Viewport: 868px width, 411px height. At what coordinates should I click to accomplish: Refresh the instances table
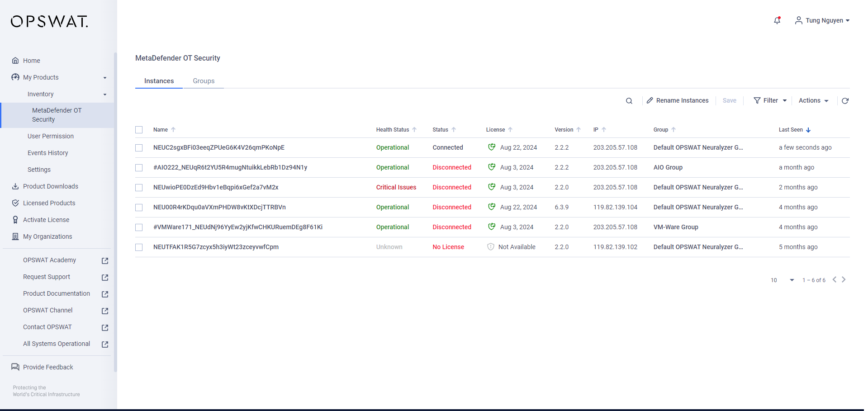(x=845, y=101)
